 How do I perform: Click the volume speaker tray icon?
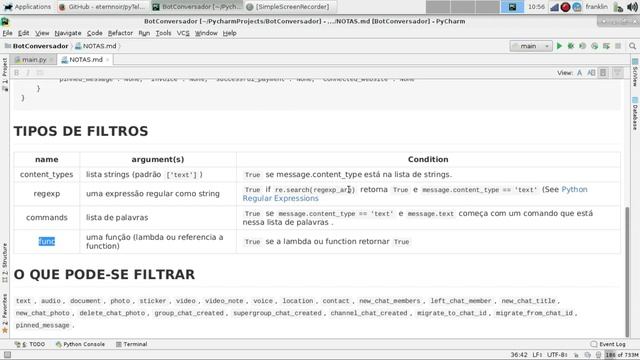(x=632, y=7)
